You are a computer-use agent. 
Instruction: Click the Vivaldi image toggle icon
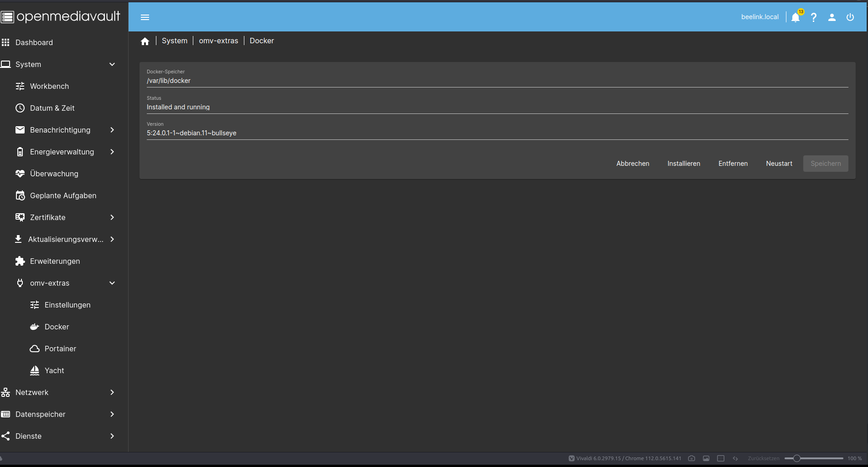pyautogui.click(x=706, y=458)
